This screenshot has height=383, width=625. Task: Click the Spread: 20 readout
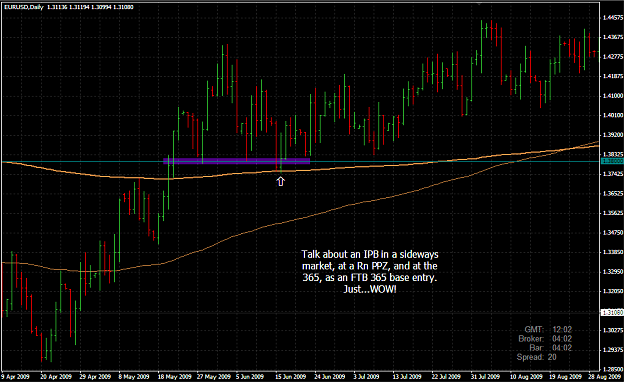point(537,357)
